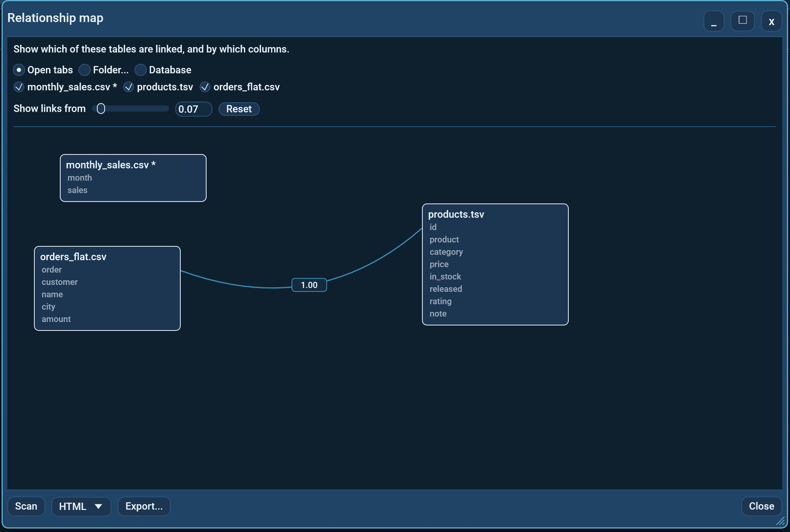Open the HTML format dropdown
This screenshot has height=532, width=790.
click(81, 506)
